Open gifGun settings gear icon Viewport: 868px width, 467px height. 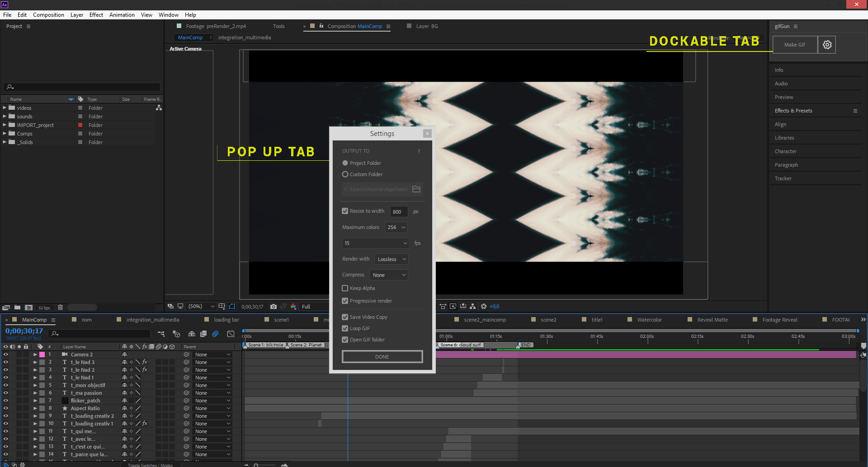(827, 45)
